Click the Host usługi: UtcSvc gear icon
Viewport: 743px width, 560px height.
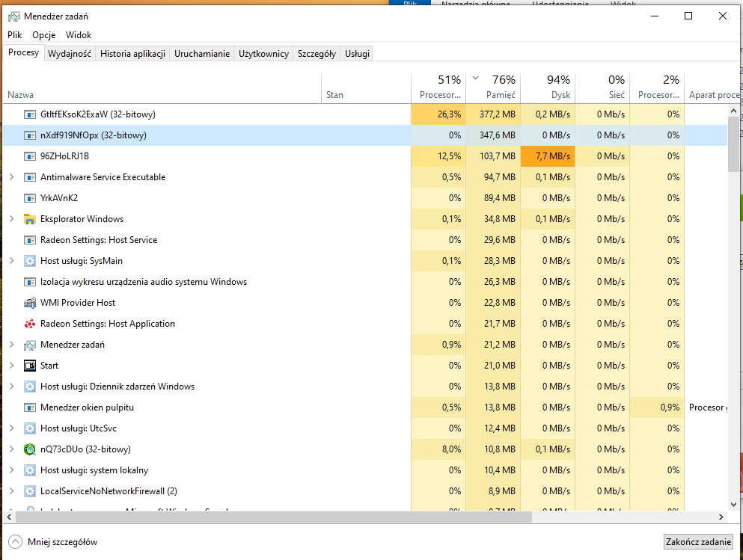[x=30, y=428]
